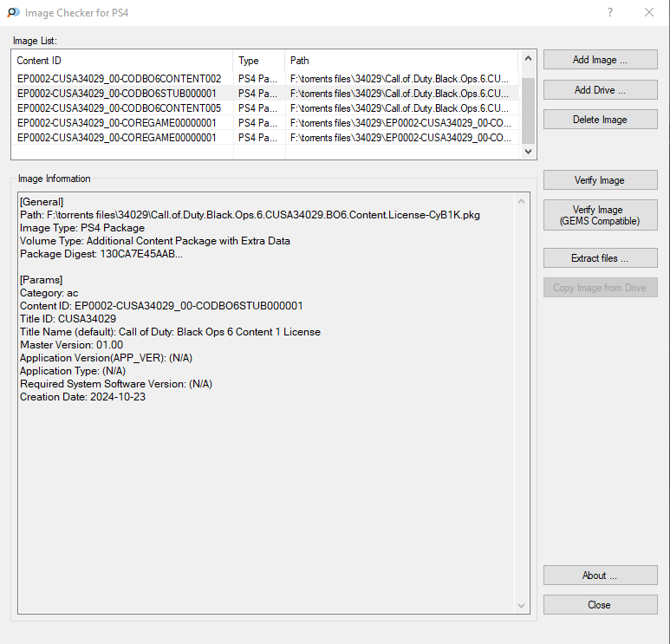
Task: Click the Volume Type line
Action: [x=155, y=241]
